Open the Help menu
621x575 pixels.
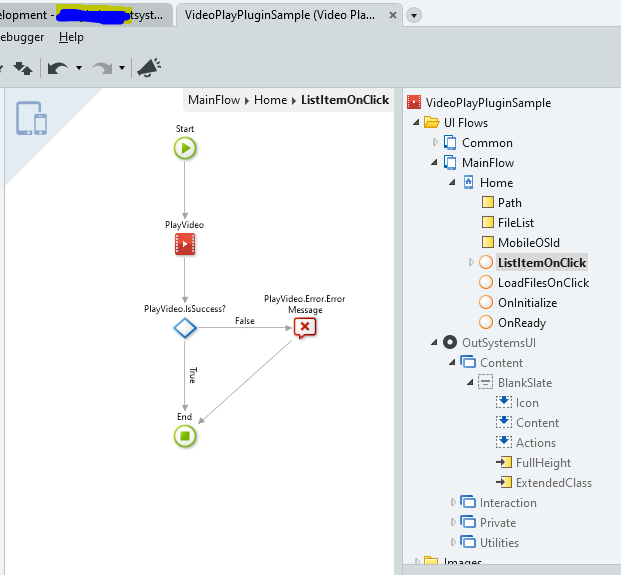[x=71, y=37]
